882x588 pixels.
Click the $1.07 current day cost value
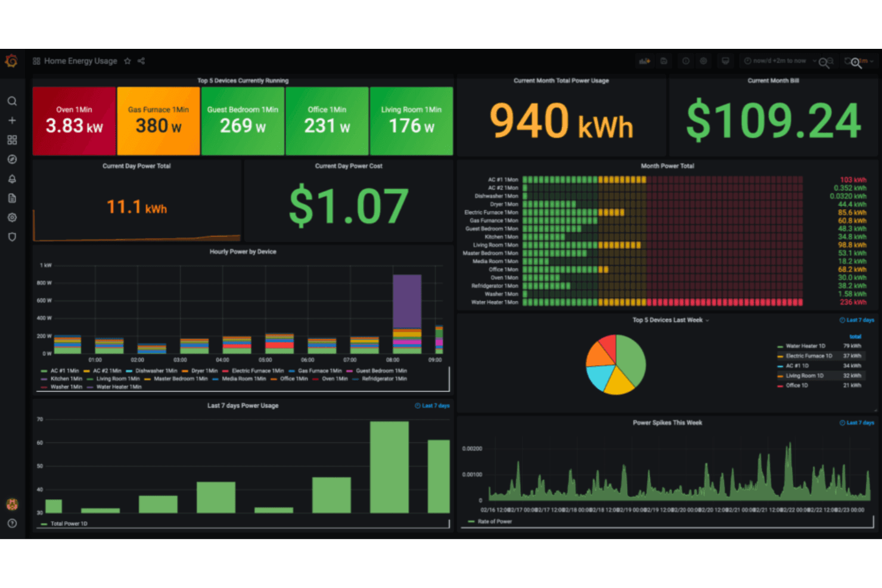tap(349, 206)
